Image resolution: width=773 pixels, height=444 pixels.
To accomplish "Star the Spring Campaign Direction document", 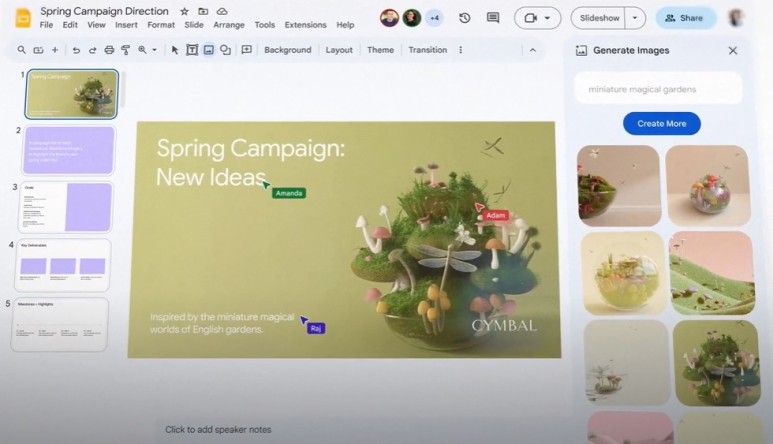I will [x=184, y=11].
